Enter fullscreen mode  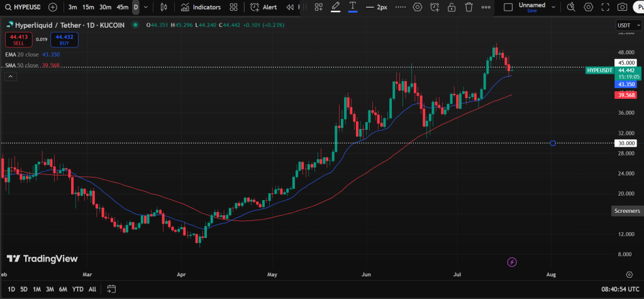(x=606, y=7)
